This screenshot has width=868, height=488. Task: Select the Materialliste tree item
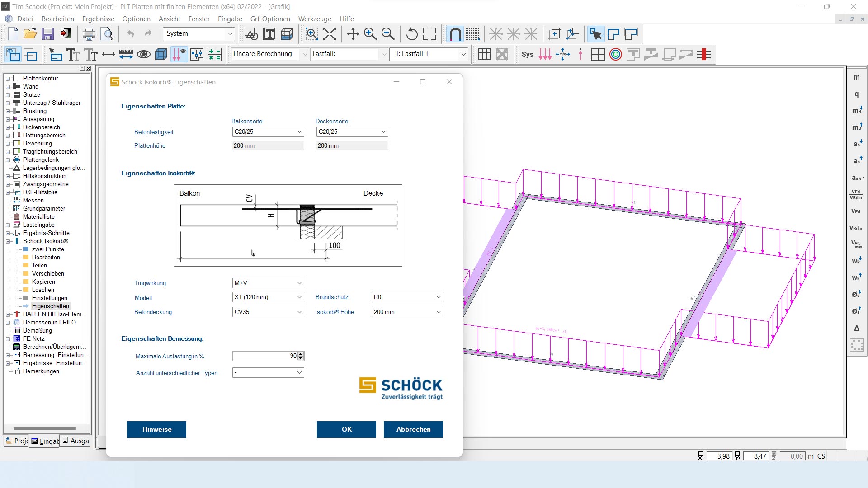click(x=39, y=217)
